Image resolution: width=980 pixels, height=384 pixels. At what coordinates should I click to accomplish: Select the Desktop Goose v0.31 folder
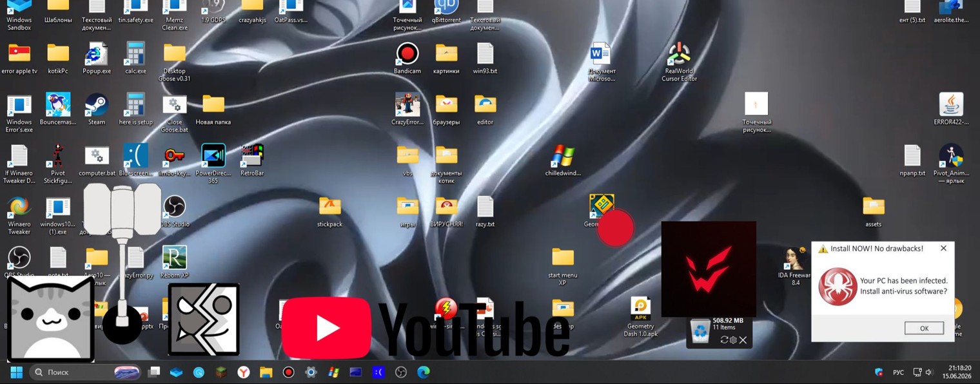(x=175, y=62)
